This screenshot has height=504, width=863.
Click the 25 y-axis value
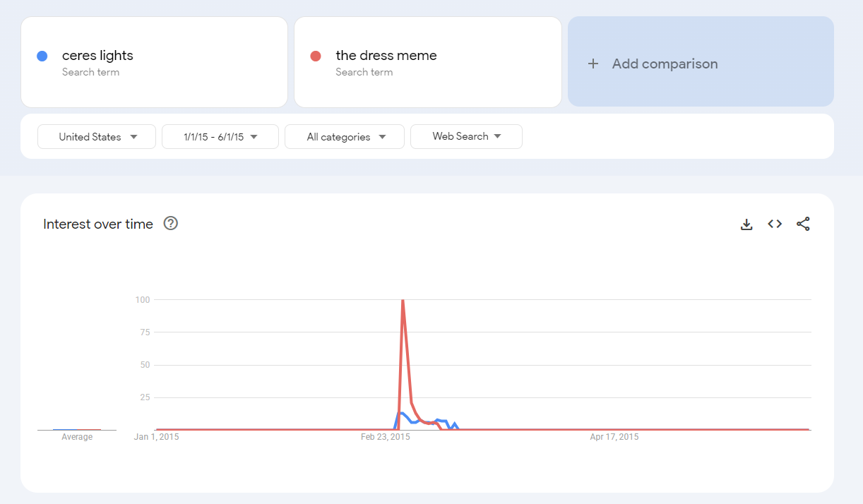pyautogui.click(x=145, y=397)
